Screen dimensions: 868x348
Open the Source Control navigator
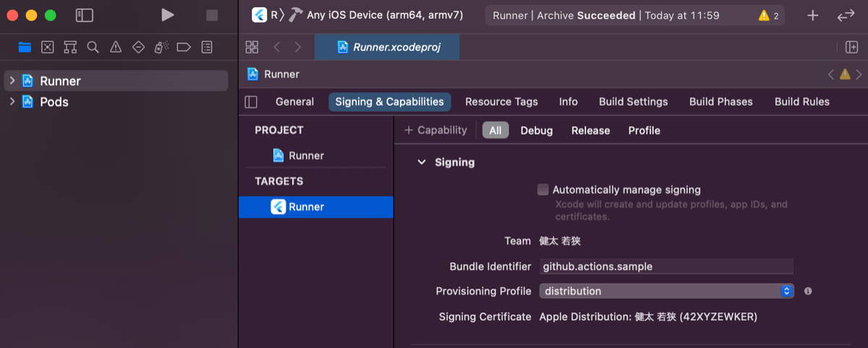tap(48, 47)
